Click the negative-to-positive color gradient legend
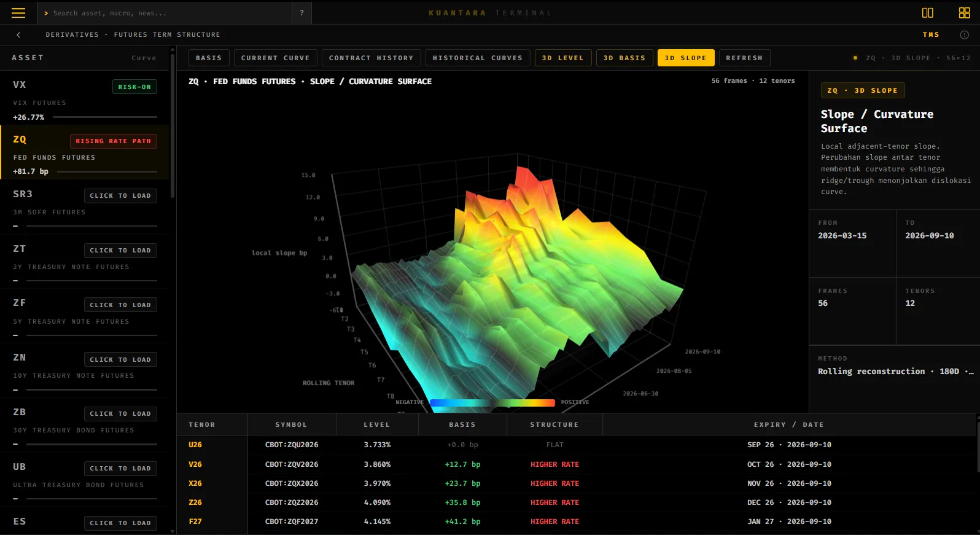980x535 pixels. 492,403
